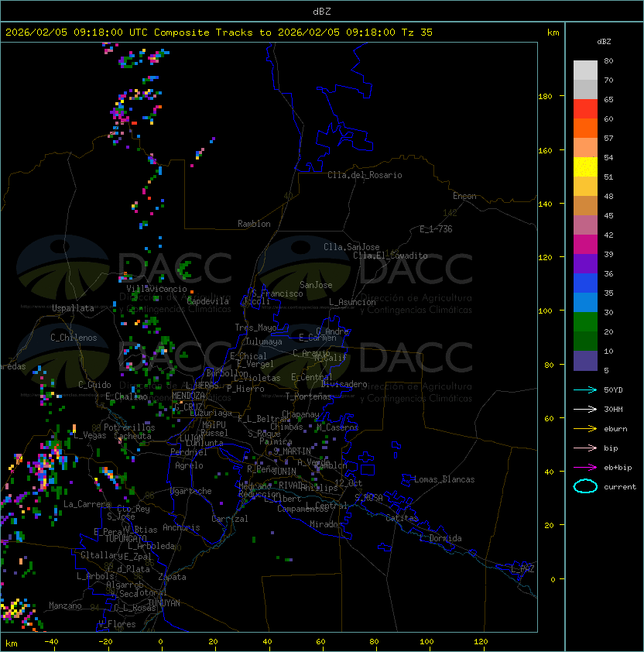Screen dimensions: 644x652
Task: Click the TUNUYAN town label
Action: click(x=163, y=602)
